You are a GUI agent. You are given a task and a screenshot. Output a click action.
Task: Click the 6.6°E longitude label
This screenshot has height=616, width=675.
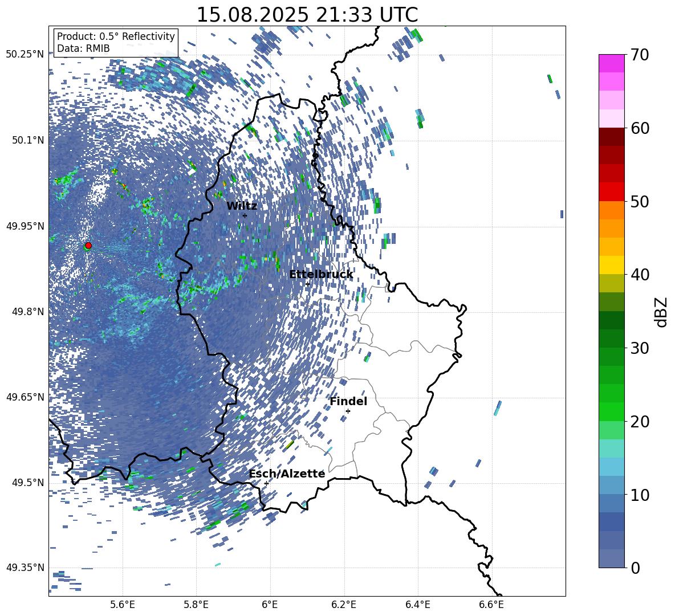[491, 605]
